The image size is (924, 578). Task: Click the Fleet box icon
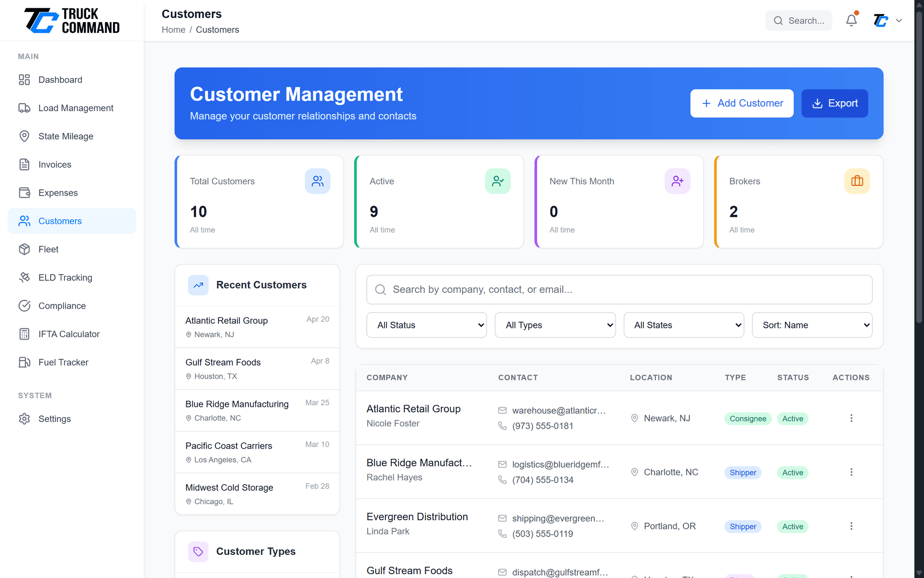point(25,249)
